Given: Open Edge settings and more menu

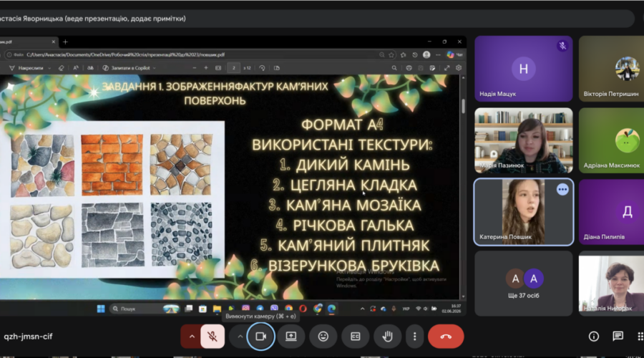Looking at the screenshot, I should 438,54.
